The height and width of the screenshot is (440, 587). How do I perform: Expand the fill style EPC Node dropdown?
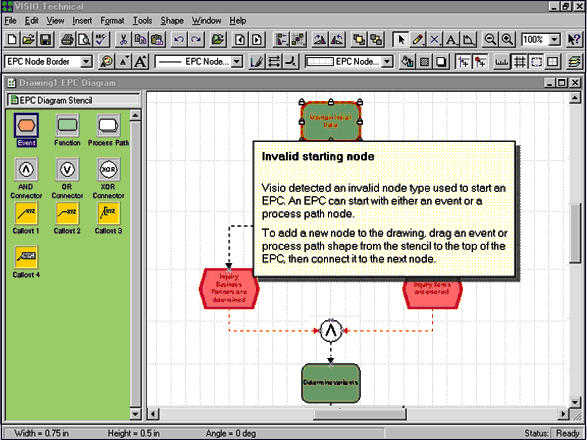pos(387,61)
